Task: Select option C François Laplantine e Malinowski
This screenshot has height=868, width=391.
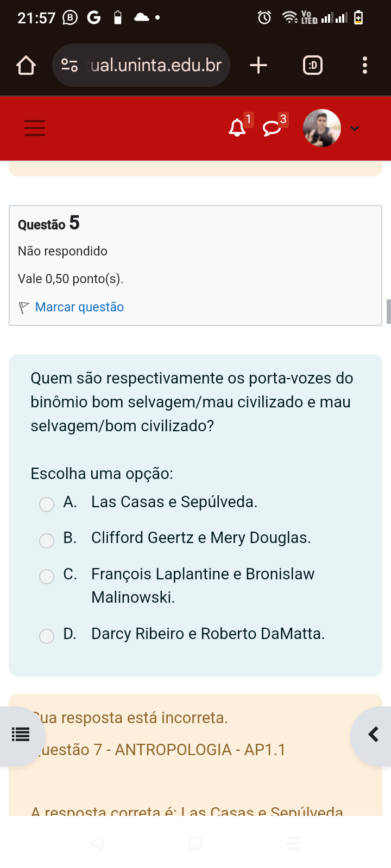Action: (47, 576)
